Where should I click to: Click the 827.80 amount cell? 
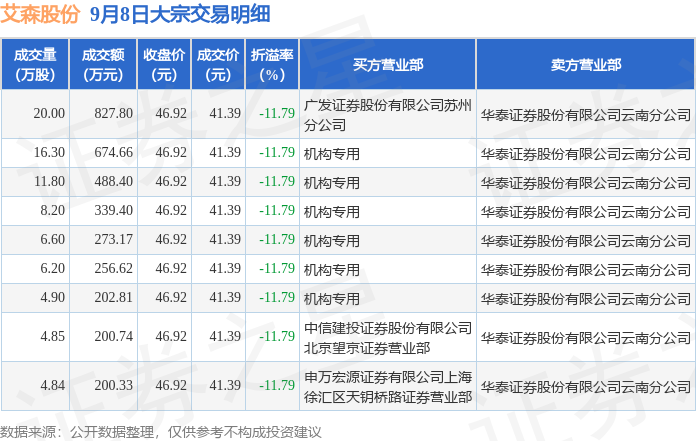click(114, 114)
